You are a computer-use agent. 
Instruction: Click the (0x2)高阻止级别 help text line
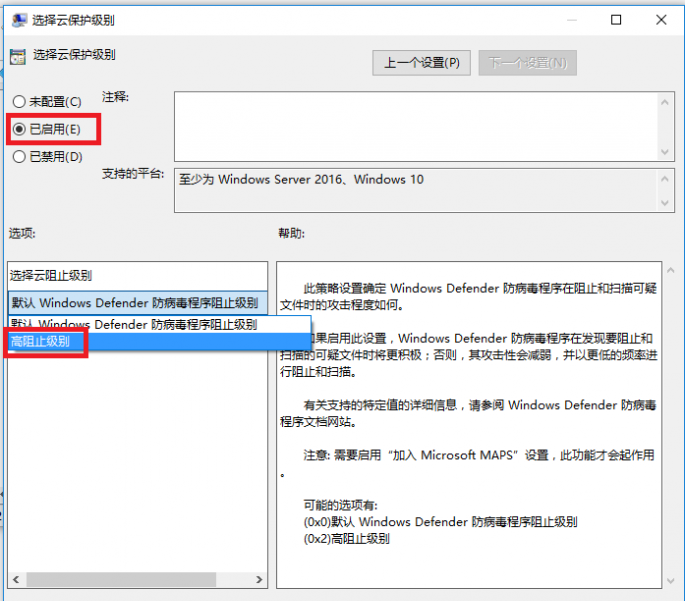click(x=346, y=539)
